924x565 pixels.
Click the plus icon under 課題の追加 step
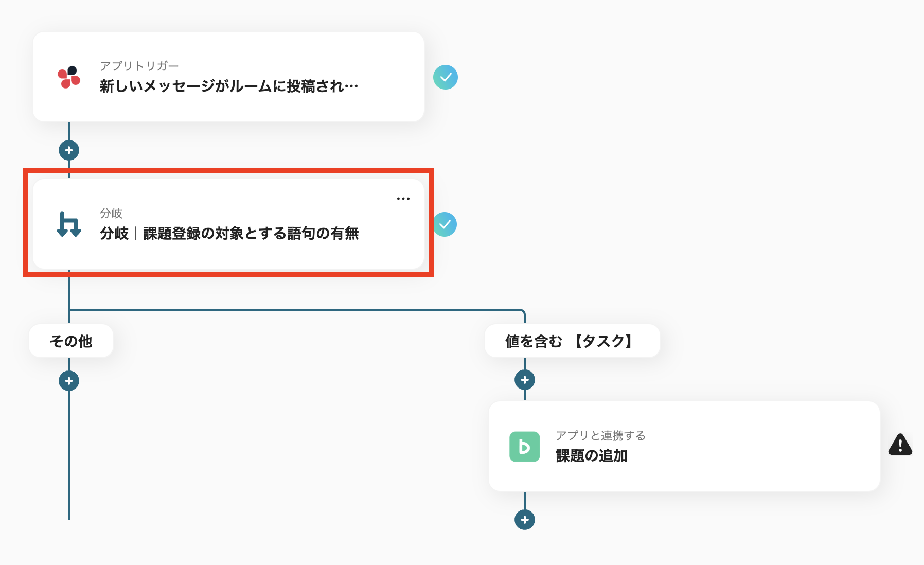tap(524, 520)
